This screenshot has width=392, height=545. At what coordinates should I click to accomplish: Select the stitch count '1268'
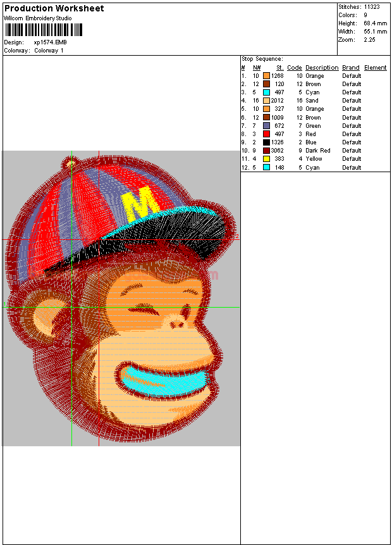278,76
